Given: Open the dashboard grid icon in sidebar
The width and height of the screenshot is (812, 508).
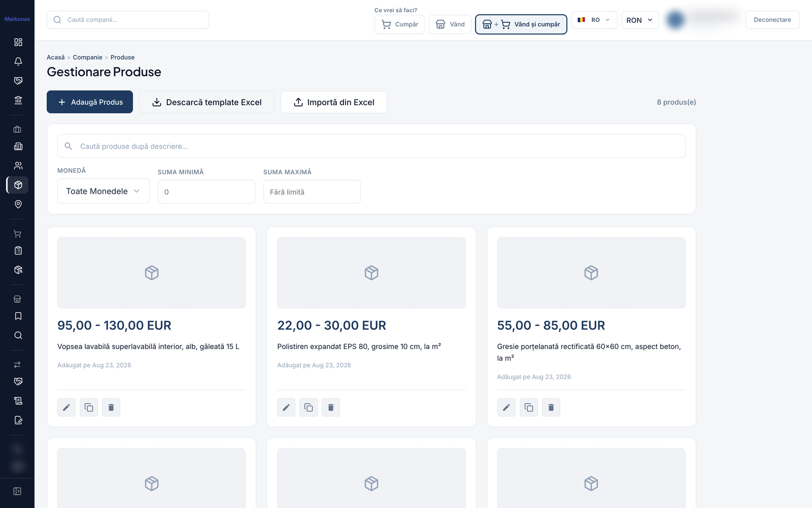Looking at the screenshot, I should point(18,42).
